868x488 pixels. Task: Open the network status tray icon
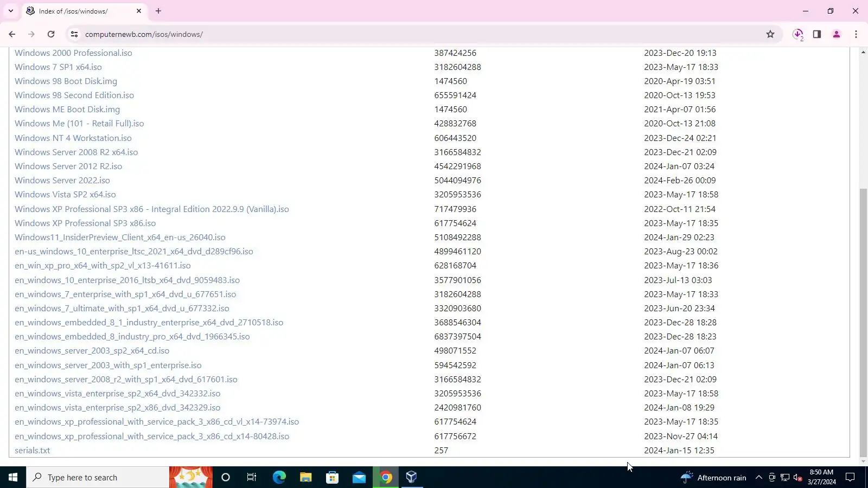pos(785,477)
